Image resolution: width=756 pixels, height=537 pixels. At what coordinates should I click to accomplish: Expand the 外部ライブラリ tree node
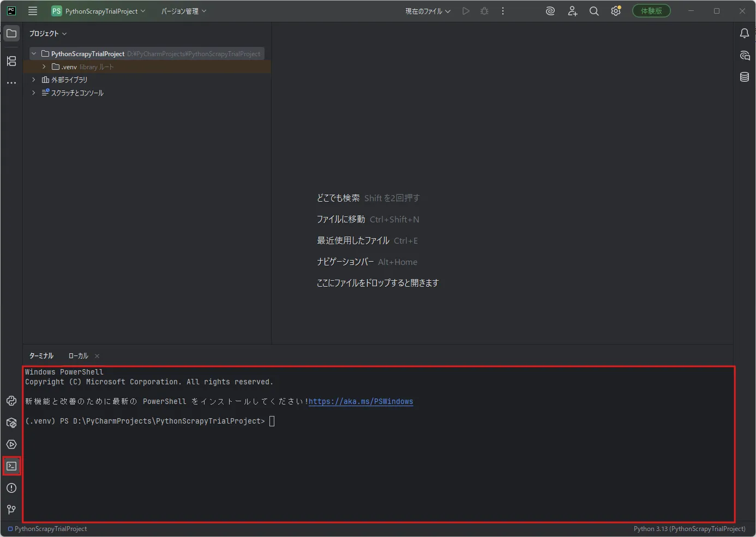click(34, 80)
